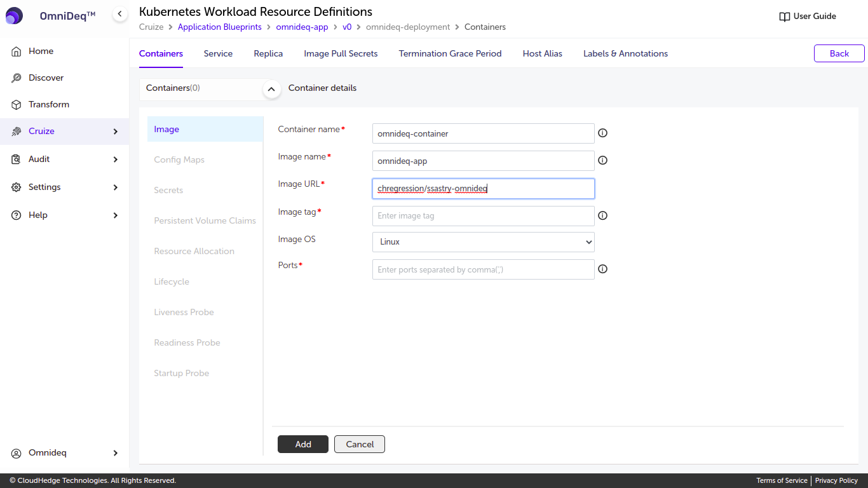Open Privacy Policy link
This screenshot has height=488, width=868.
836,480
